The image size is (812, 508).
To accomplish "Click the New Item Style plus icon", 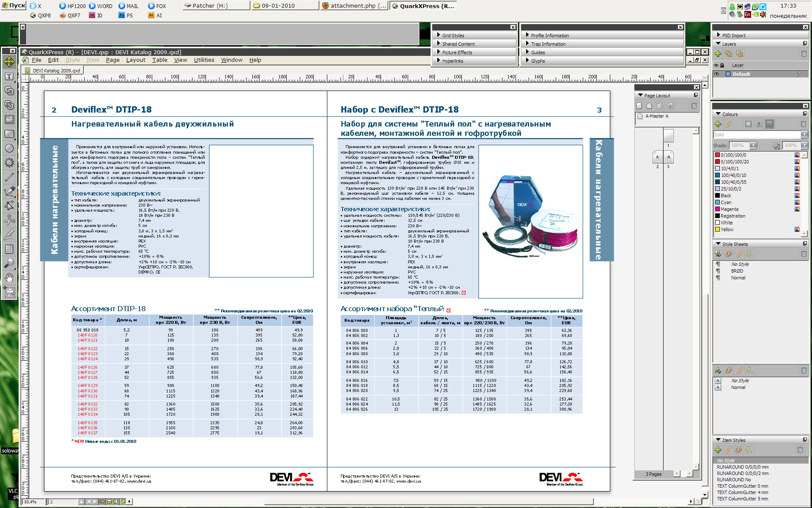I will (x=718, y=450).
